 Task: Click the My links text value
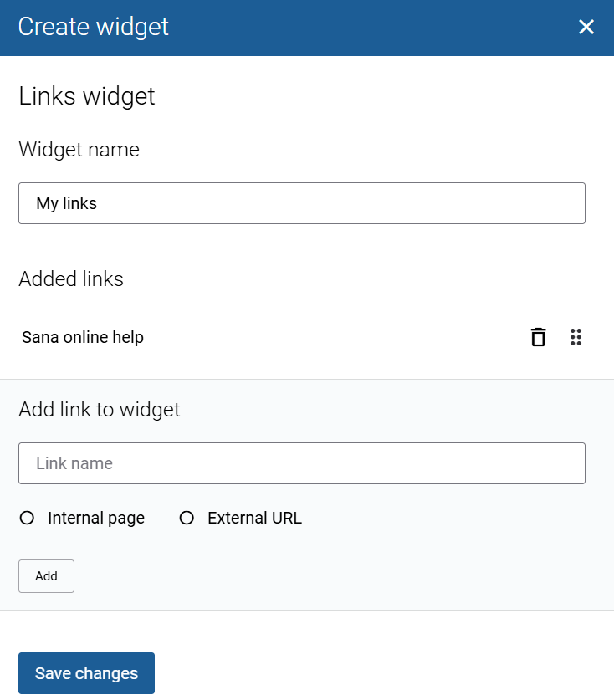coord(66,203)
